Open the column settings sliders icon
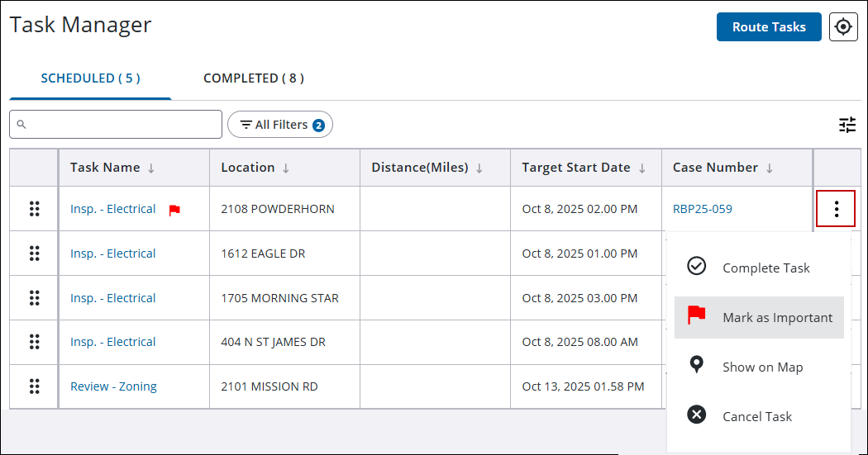Screen dimensions: 868x455 (x=847, y=125)
